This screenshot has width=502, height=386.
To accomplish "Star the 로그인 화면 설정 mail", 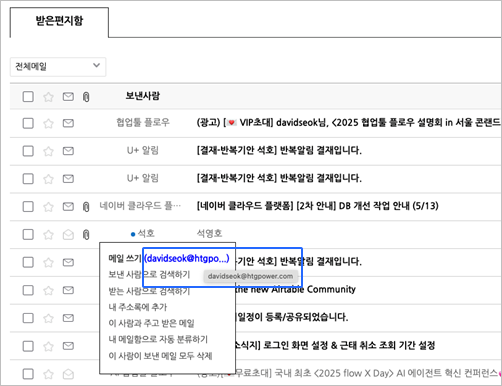I will click(x=48, y=346).
